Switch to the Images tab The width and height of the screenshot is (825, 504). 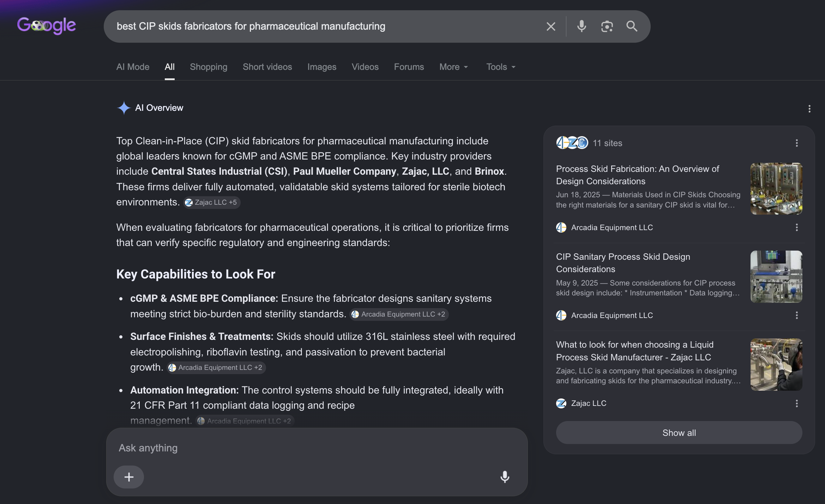(322, 67)
